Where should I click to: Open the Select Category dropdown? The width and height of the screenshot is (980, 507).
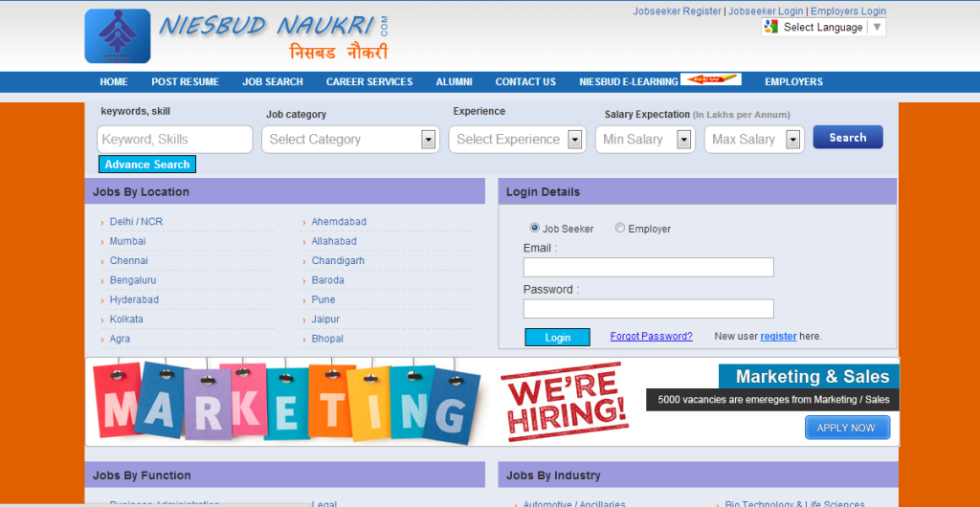350,140
